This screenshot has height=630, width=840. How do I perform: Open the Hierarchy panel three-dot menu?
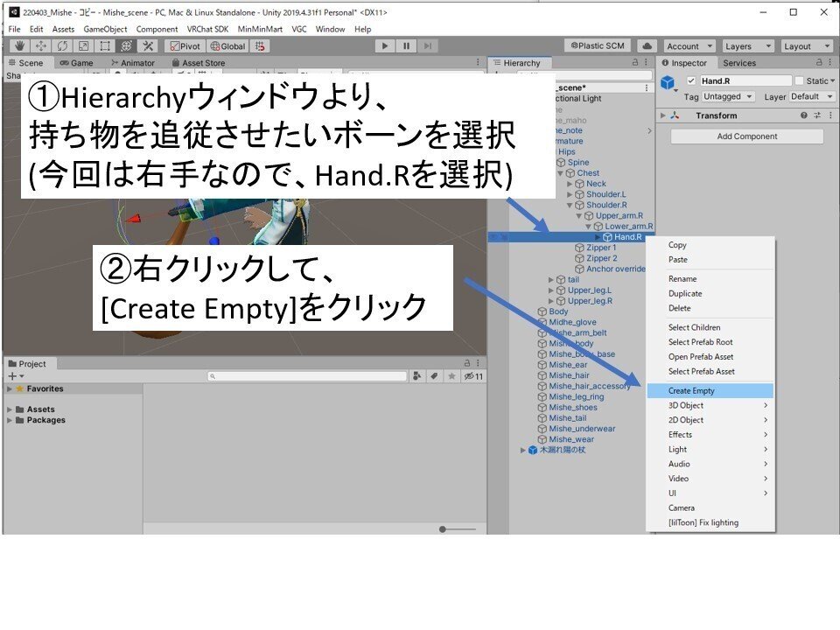click(x=646, y=62)
